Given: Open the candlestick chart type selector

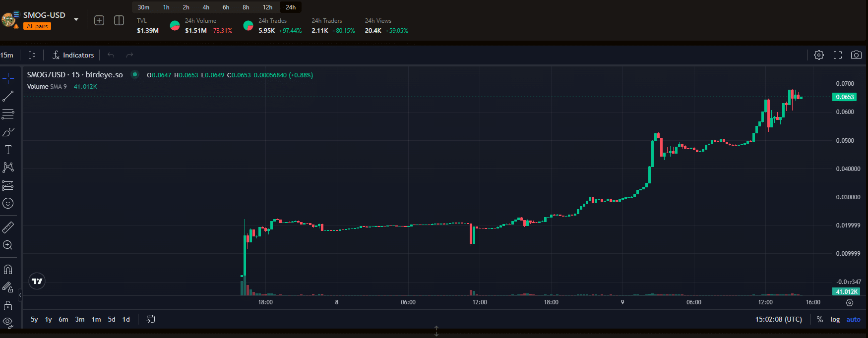Looking at the screenshot, I should [32, 55].
